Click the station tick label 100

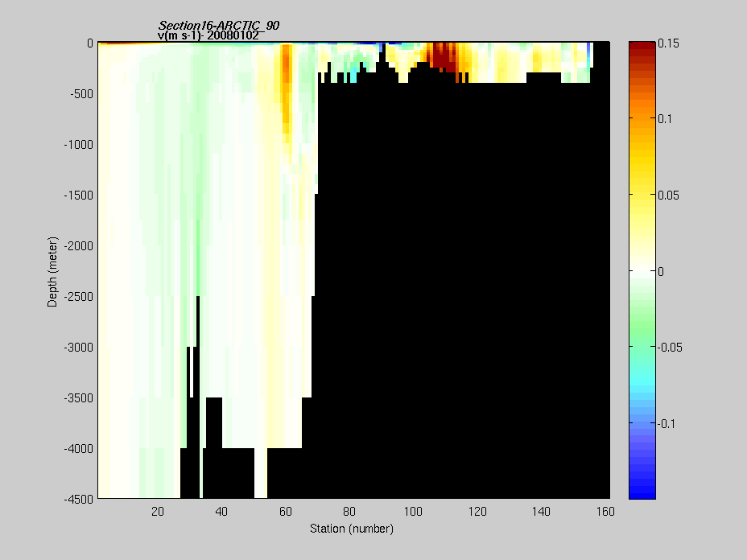pos(413,512)
